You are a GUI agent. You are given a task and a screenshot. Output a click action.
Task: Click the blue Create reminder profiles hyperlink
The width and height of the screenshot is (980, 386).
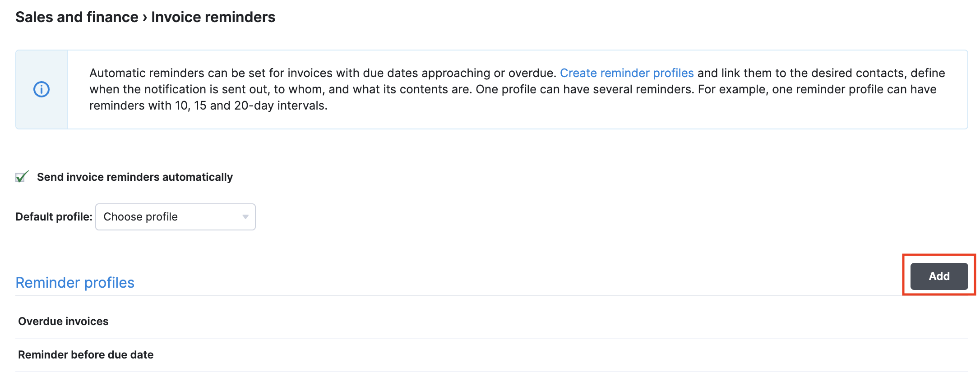tap(627, 73)
